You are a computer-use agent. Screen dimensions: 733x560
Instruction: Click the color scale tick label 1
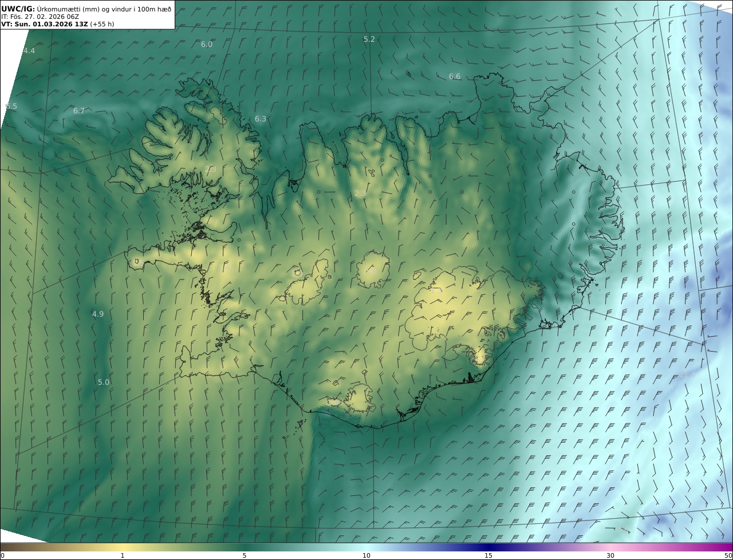pos(123,556)
